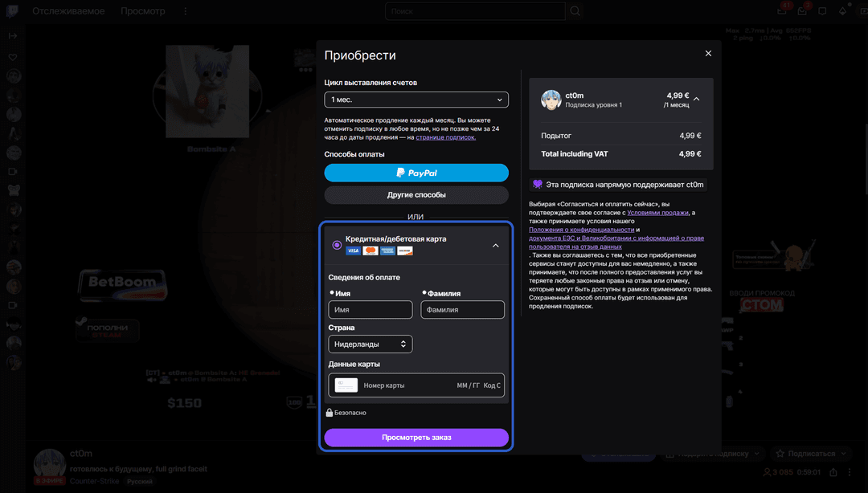Click Просмотреть заказ button
The width and height of the screenshot is (868, 493).
point(416,437)
